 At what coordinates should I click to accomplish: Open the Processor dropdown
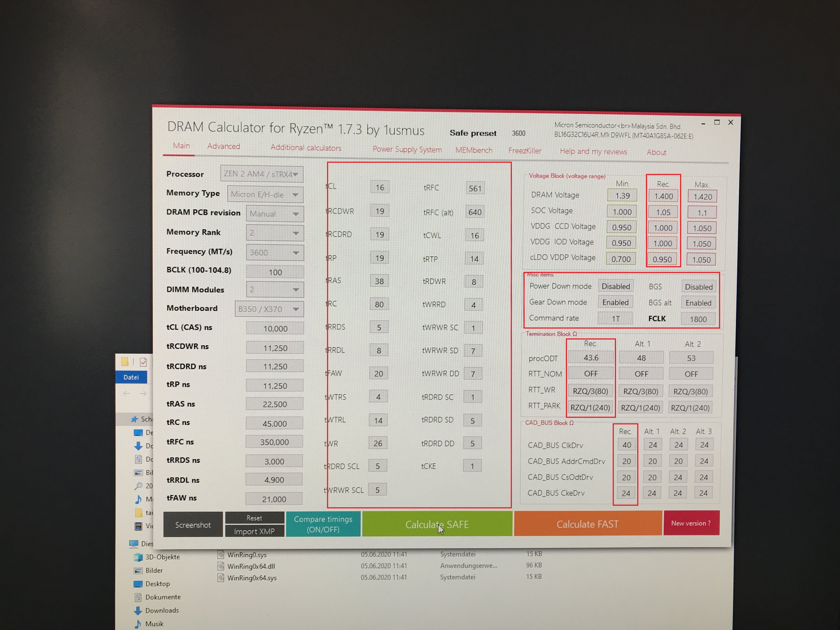click(x=262, y=174)
